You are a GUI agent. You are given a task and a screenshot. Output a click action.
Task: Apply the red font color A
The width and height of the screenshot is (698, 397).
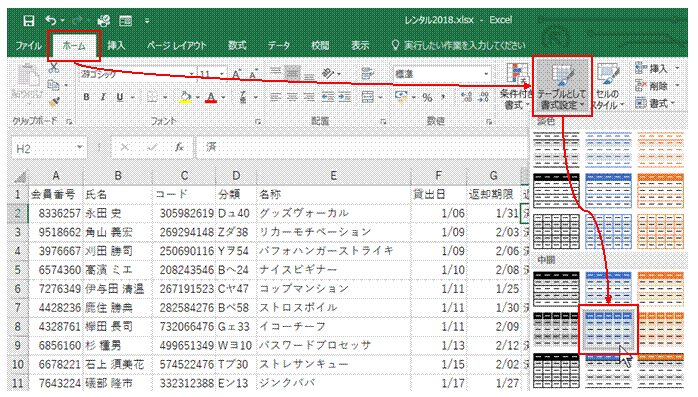coord(211,97)
